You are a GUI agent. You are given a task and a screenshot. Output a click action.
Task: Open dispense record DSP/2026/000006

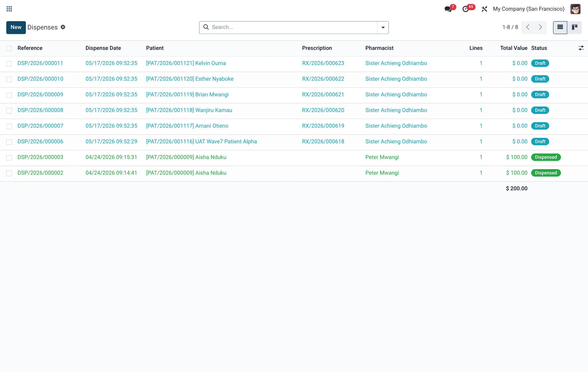pos(40,141)
